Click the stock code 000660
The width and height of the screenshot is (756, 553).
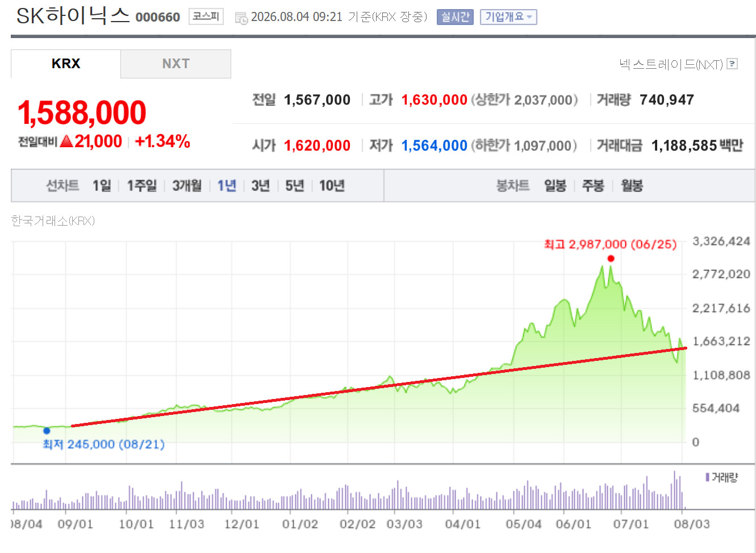tap(158, 18)
